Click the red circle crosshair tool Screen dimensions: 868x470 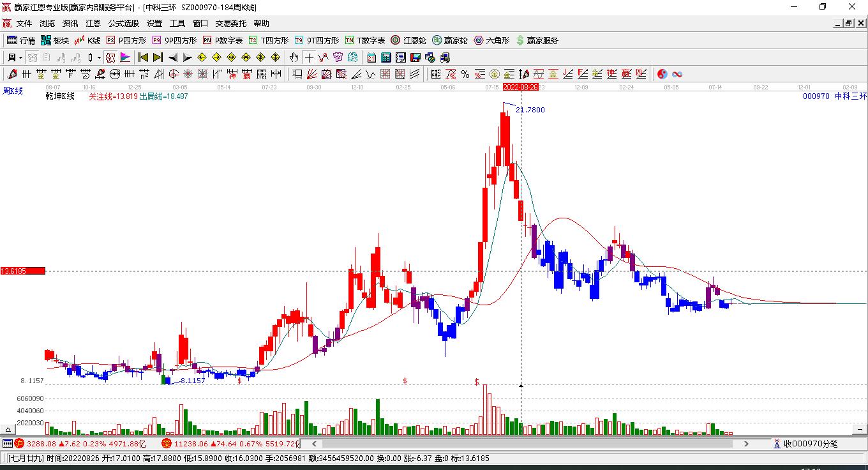(x=173, y=74)
